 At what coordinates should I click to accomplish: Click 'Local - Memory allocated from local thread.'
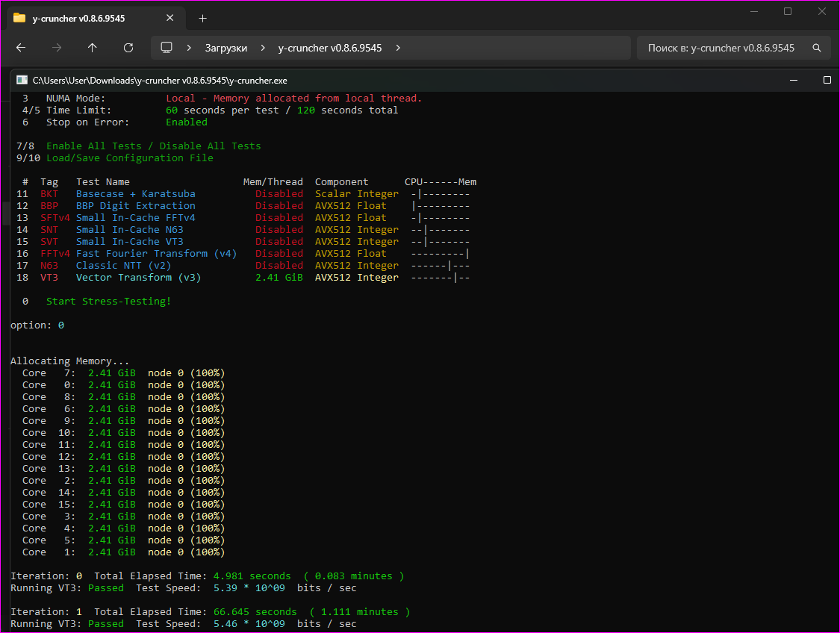point(294,98)
